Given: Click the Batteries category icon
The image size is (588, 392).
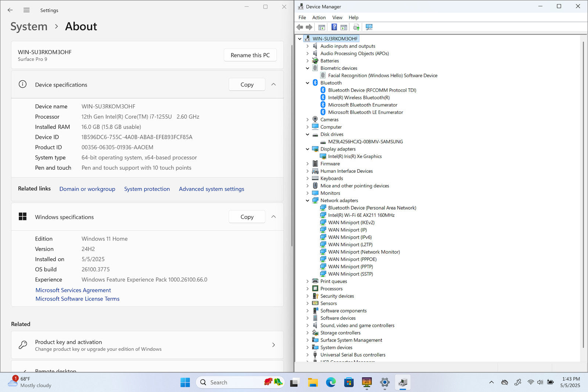Looking at the screenshot, I should tap(315, 61).
